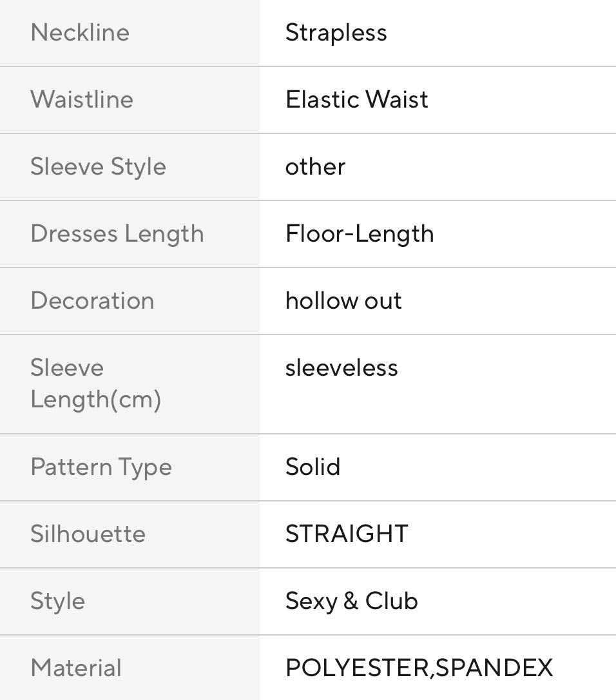
Task: Tap the Material row label
Action: (75, 668)
